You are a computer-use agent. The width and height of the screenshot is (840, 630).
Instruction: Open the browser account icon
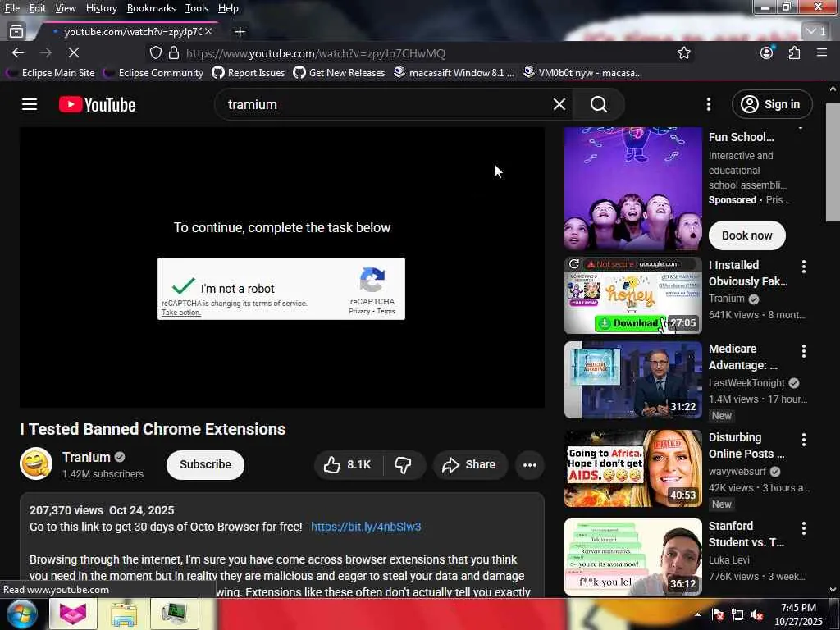click(x=767, y=52)
